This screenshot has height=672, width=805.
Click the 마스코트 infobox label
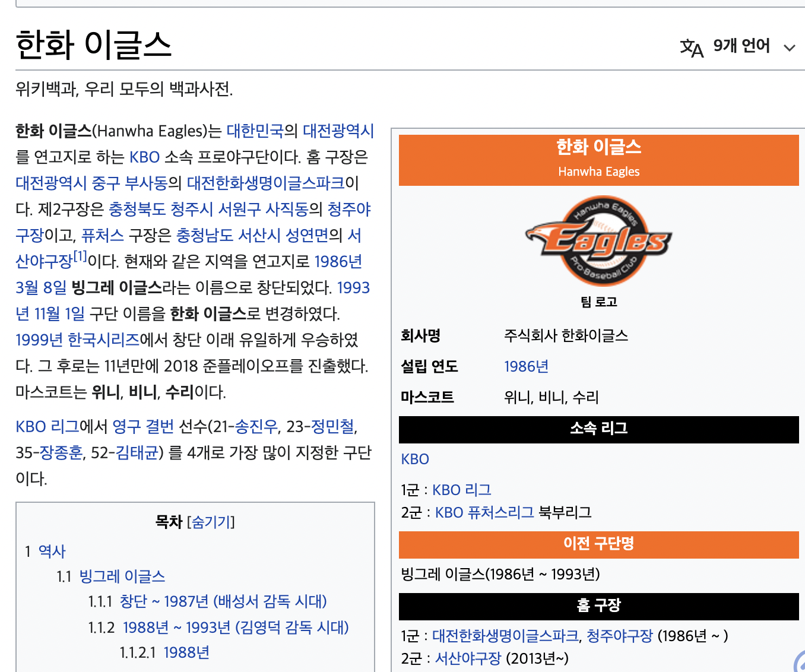point(427,397)
